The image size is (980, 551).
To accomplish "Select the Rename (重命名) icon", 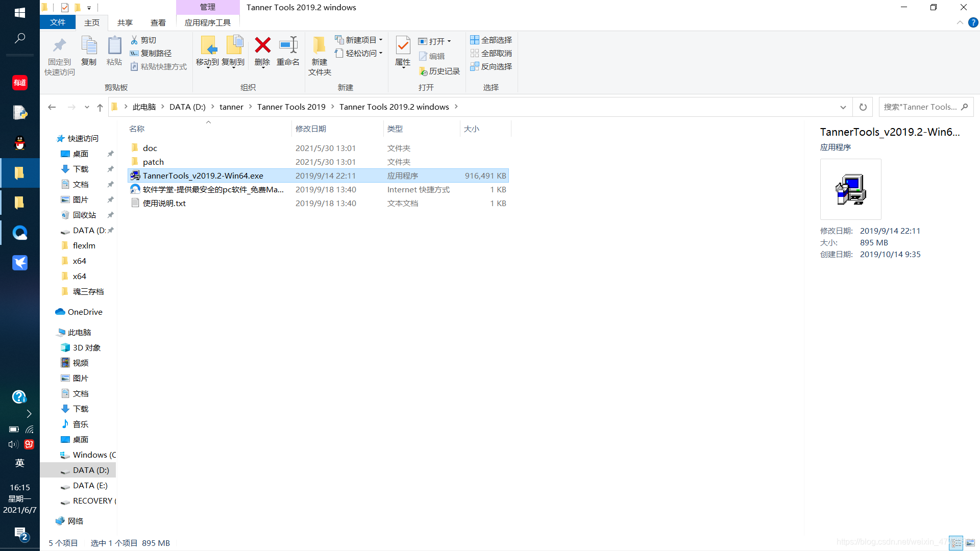I will coord(288,53).
